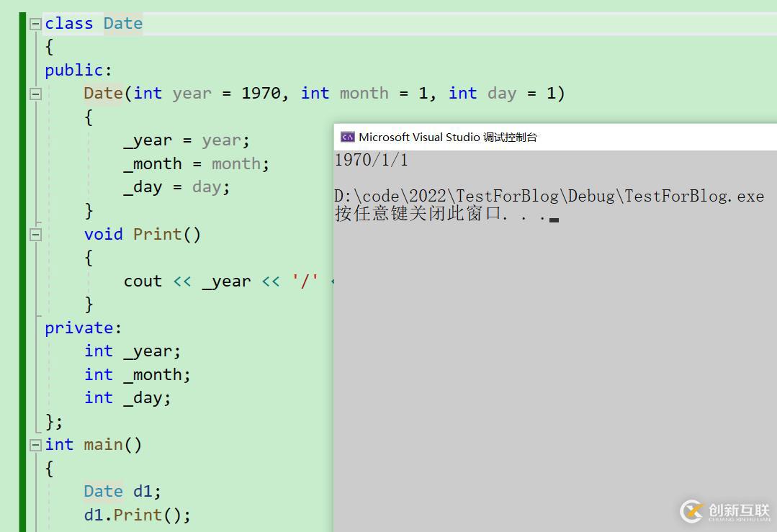This screenshot has width=777, height=532.
Task: Click the line _year = year;
Action: coord(187,140)
